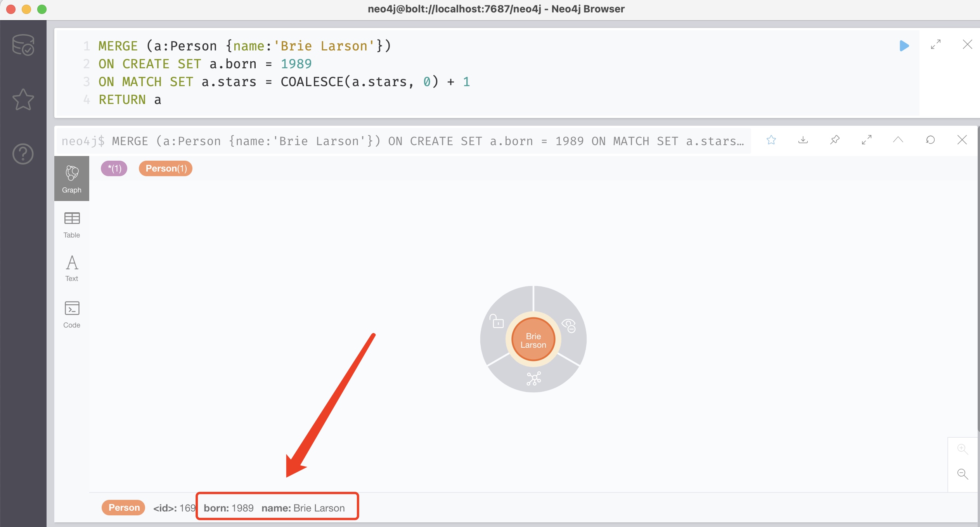Viewport: 980px width, 527px height.
Task: Click the close result panel button
Action: 963,140
